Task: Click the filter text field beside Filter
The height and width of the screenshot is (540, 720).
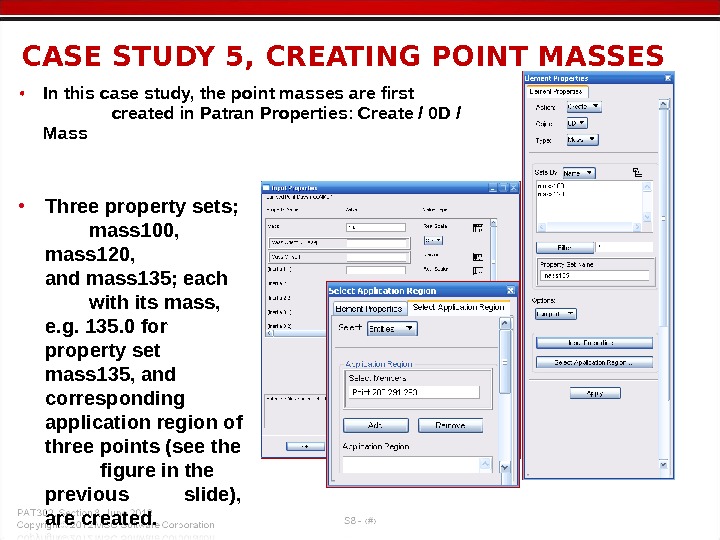Action: [x=624, y=248]
